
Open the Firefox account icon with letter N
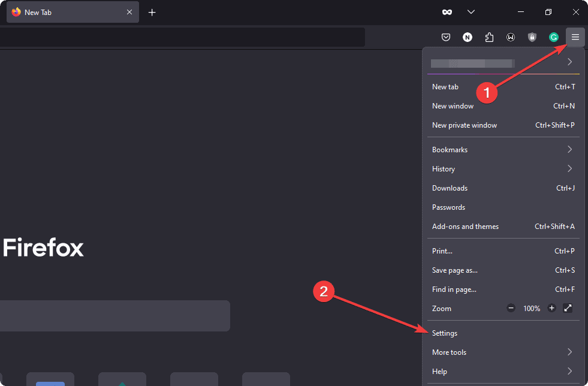pos(468,37)
